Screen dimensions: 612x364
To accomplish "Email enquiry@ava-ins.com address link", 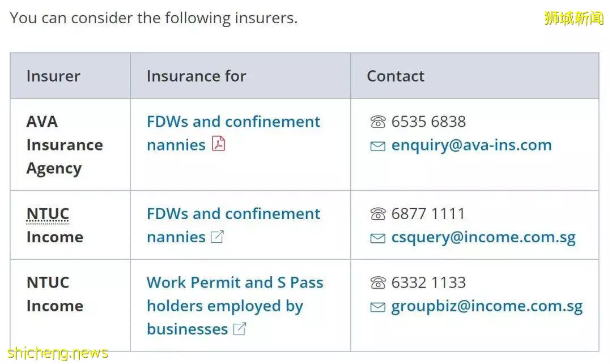I will click(471, 145).
